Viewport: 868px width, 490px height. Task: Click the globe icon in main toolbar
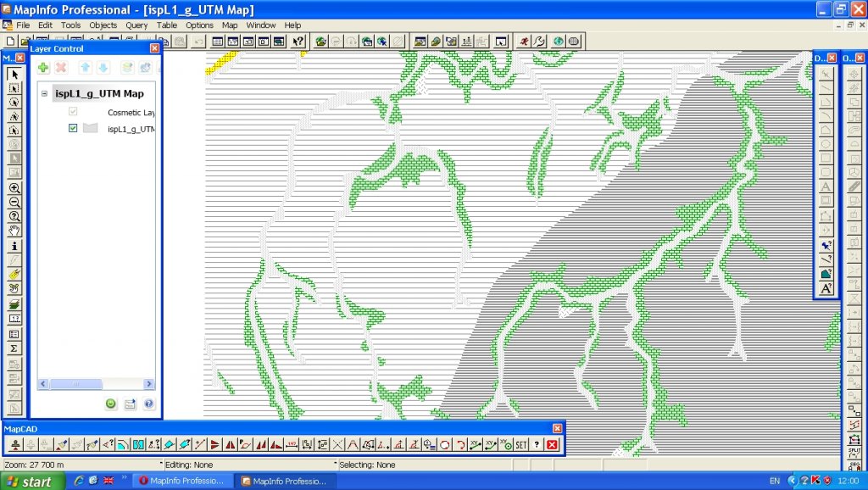558,42
